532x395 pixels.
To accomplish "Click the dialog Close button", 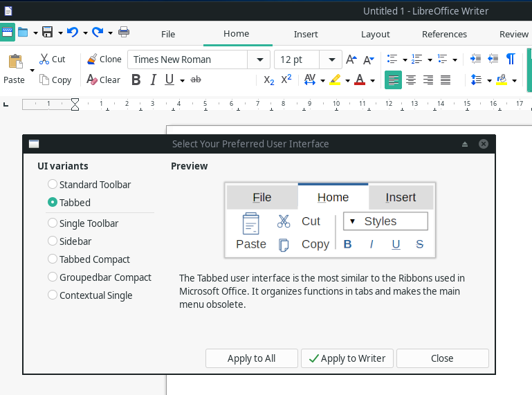I will pyautogui.click(x=443, y=358).
